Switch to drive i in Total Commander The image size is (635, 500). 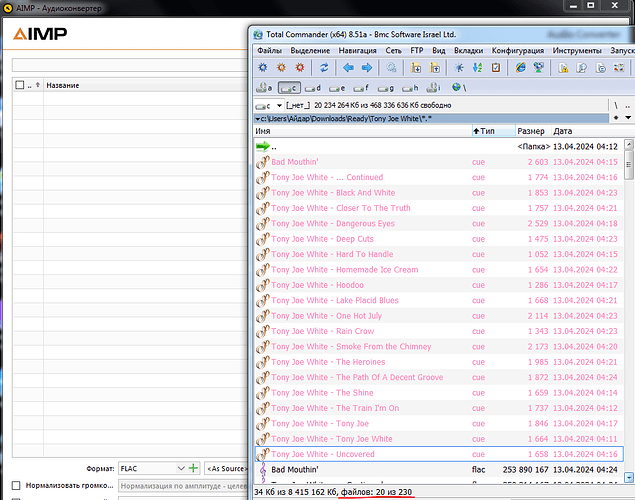[x=434, y=87]
